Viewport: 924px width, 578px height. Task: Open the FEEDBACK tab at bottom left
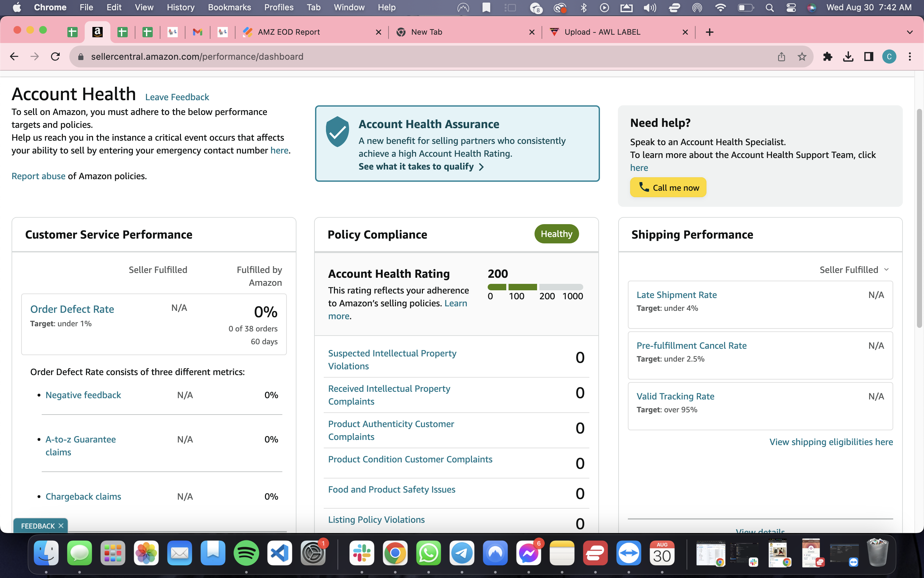click(x=38, y=526)
